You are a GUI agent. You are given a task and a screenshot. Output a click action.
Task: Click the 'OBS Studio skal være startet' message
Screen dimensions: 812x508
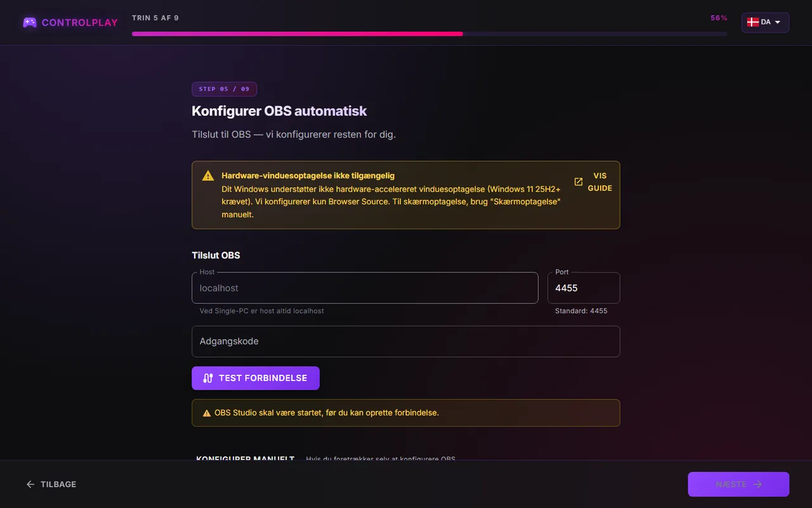(x=327, y=413)
